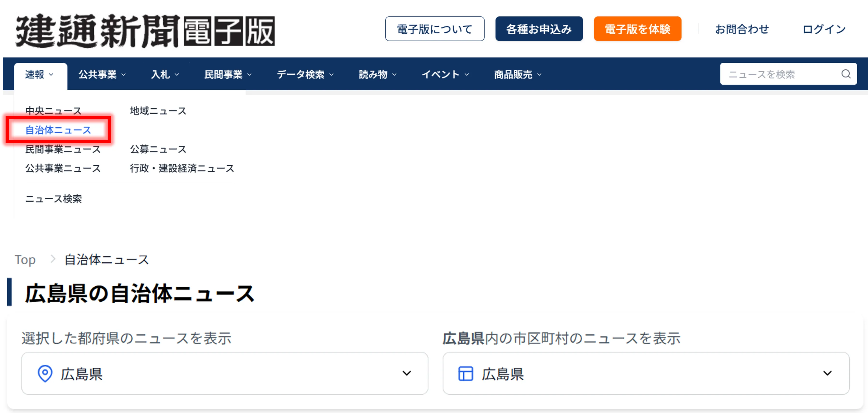Open the お問合わせ link

coord(742,29)
